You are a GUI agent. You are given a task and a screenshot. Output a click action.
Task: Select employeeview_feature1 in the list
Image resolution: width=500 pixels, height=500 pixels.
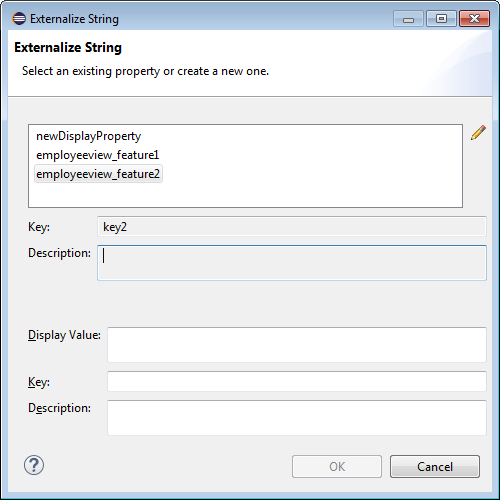click(98, 155)
